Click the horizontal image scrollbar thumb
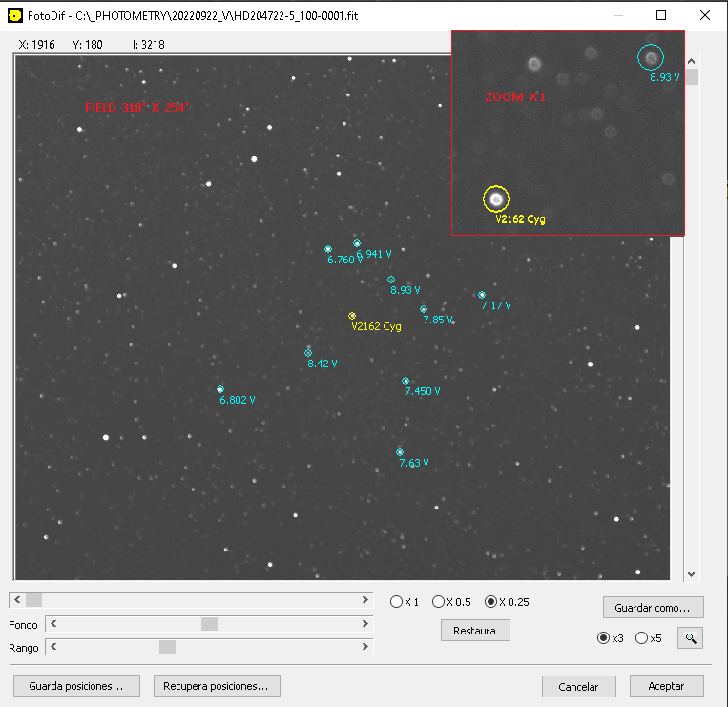Viewport: 728px width, 707px height. coord(34,600)
